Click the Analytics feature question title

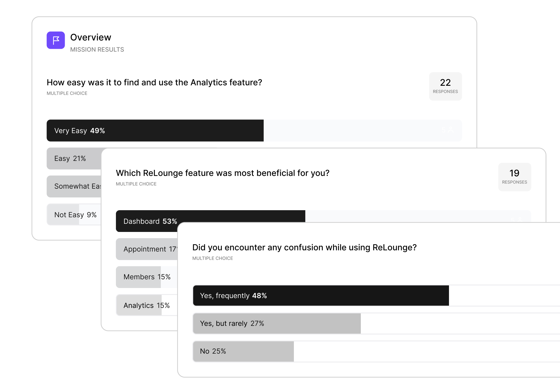pos(154,82)
